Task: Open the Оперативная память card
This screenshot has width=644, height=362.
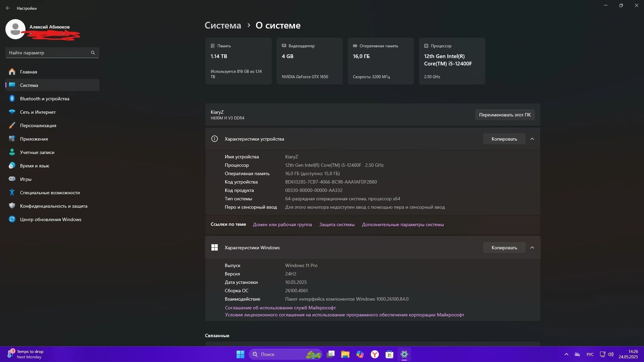Action: pyautogui.click(x=381, y=61)
